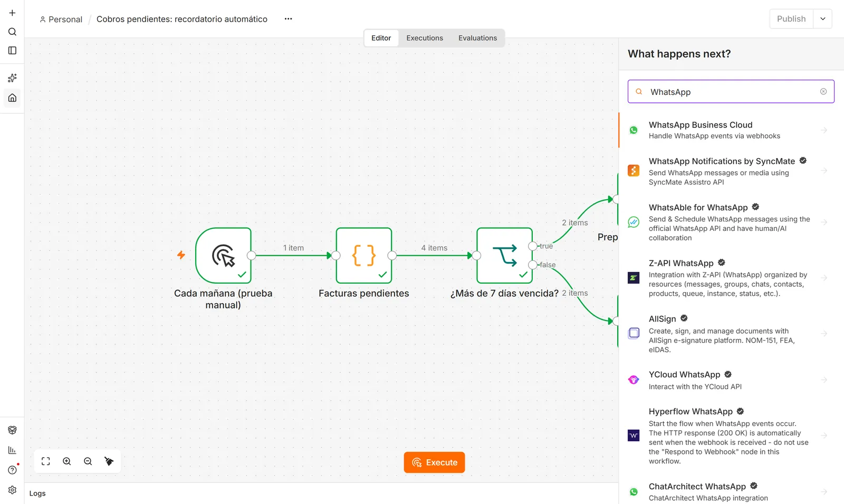
Task: Select the AllSign node entry
Action: 731,334
